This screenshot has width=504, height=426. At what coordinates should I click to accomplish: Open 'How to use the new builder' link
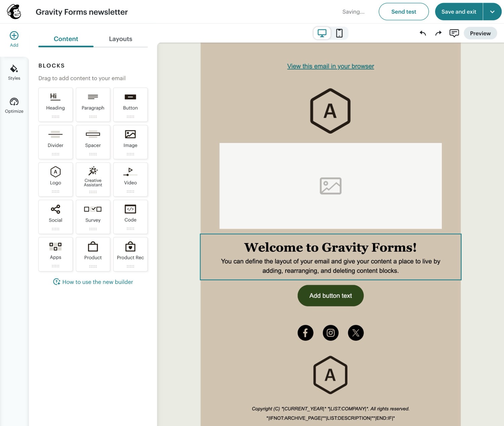(x=93, y=282)
